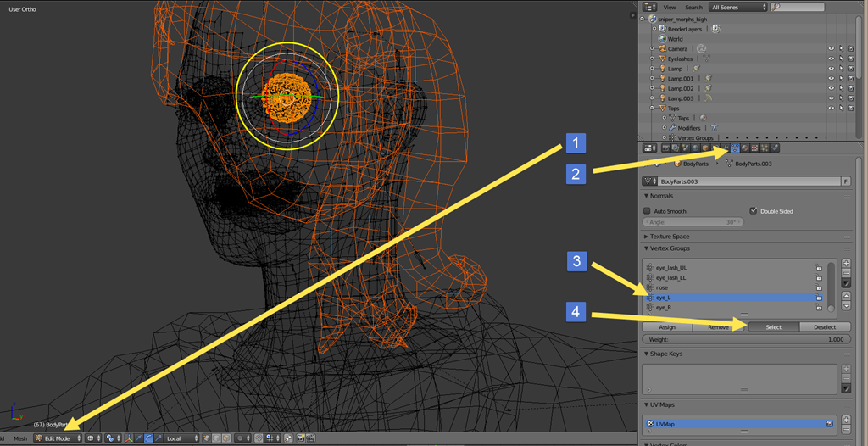
Task: Toggle selectability of Lamp.002
Action: [841, 89]
